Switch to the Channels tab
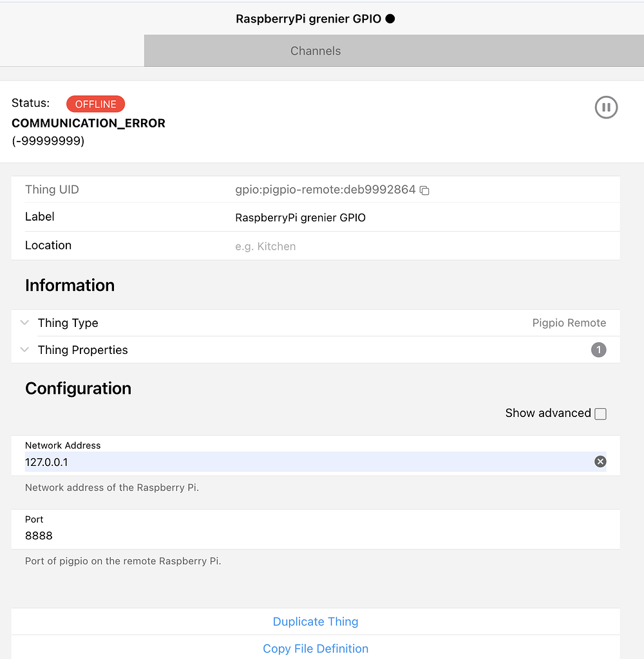Screen dimensions: 644x659 pos(315,51)
